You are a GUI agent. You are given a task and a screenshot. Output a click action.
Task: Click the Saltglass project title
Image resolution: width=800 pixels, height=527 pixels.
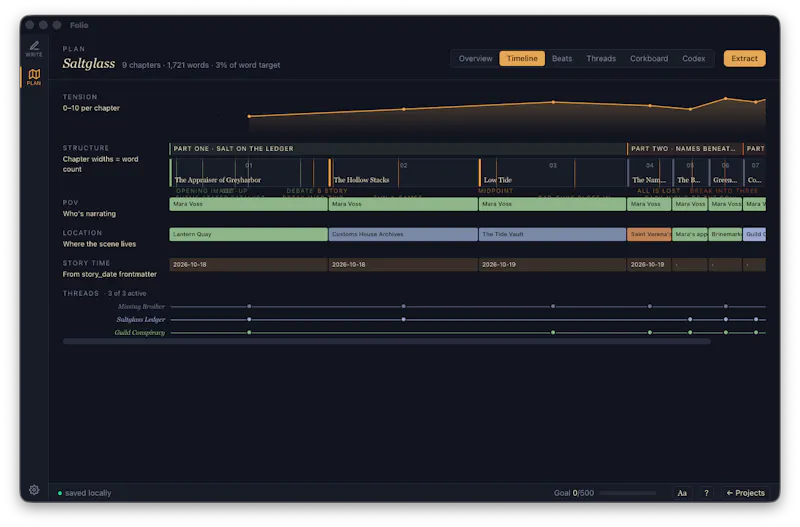click(x=89, y=64)
